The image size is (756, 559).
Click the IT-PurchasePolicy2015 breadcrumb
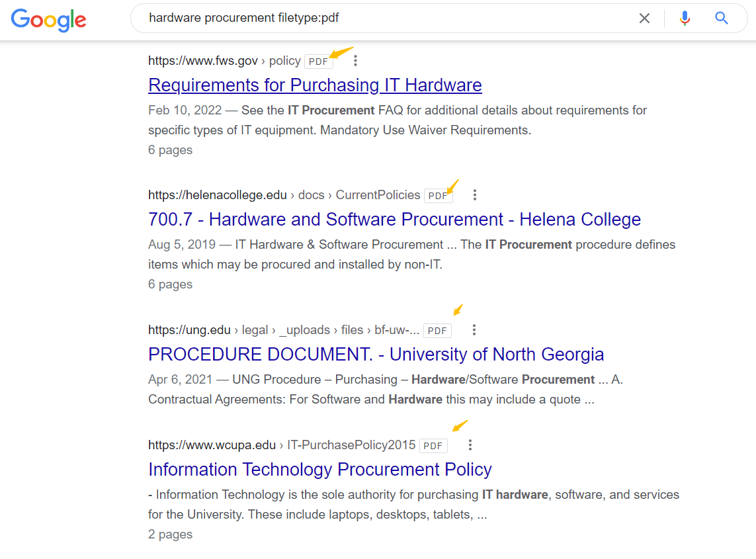[x=351, y=445]
